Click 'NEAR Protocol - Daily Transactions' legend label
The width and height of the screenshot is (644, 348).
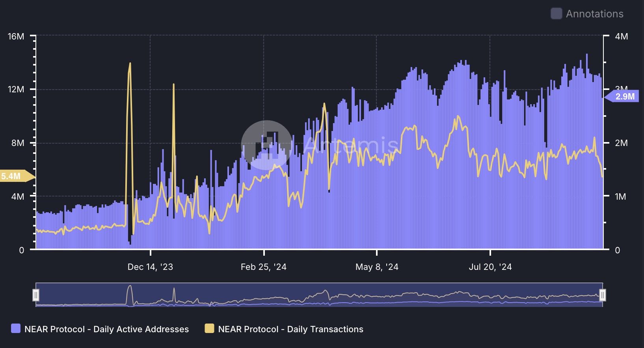pyautogui.click(x=290, y=329)
